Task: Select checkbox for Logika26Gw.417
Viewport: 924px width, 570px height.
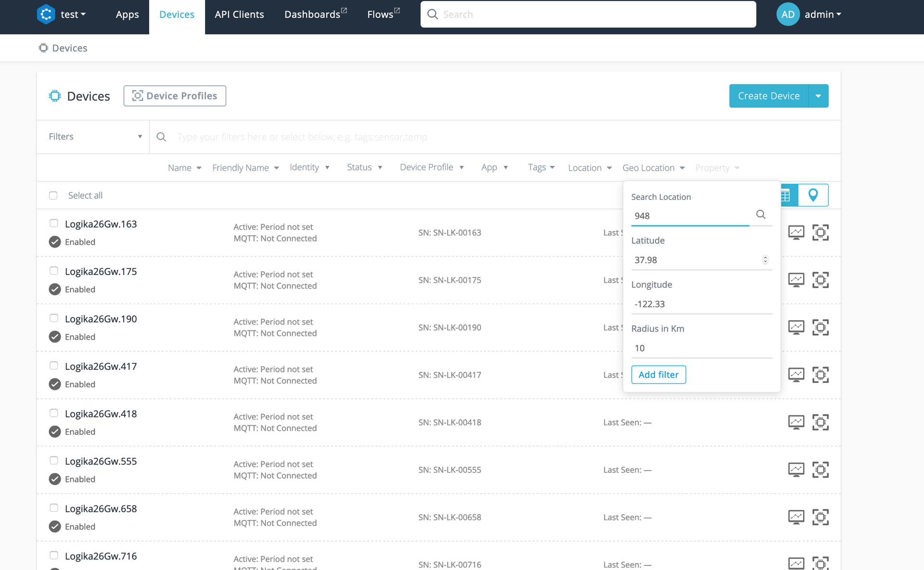Action: tap(54, 366)
